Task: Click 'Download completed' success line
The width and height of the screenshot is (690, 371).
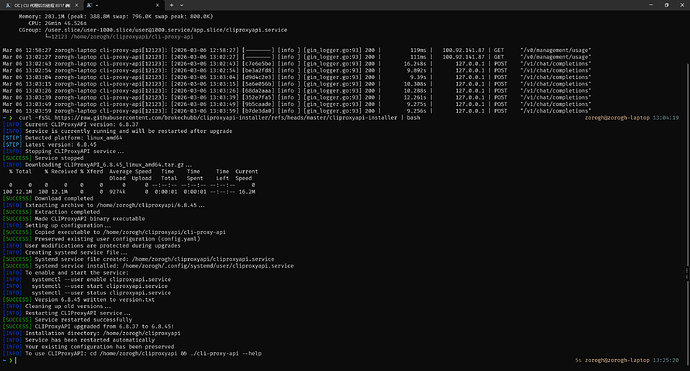Action: pyautogui.click(x=48, y=198)
